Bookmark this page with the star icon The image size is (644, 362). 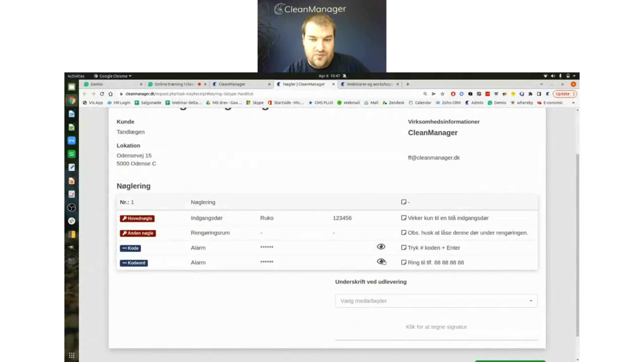(442, 94)
